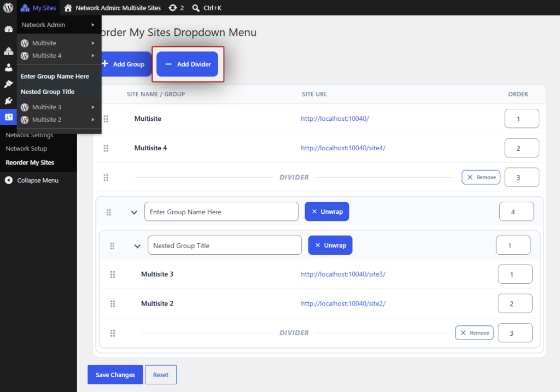Unwrap the Nested Group Title group
The image size is (560, 392).
330,245
